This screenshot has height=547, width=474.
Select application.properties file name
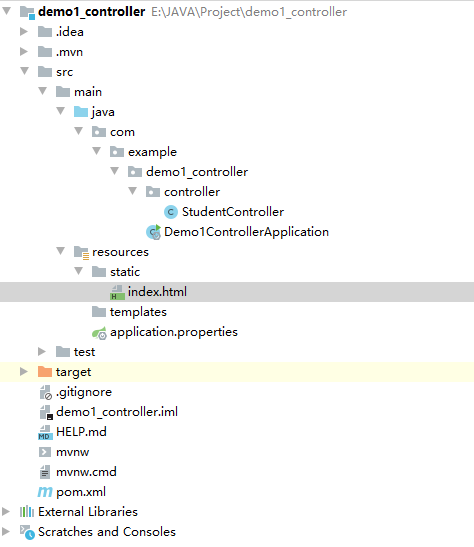[x=174, y=332]
